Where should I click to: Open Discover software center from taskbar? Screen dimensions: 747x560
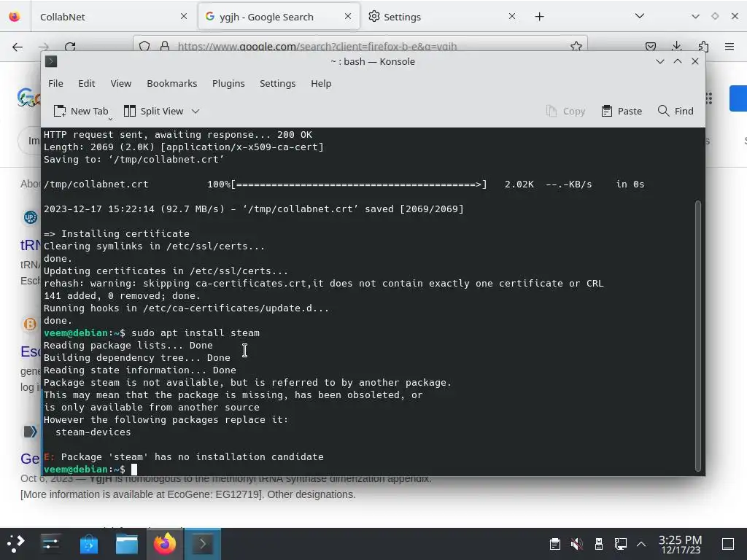[88, 544]
